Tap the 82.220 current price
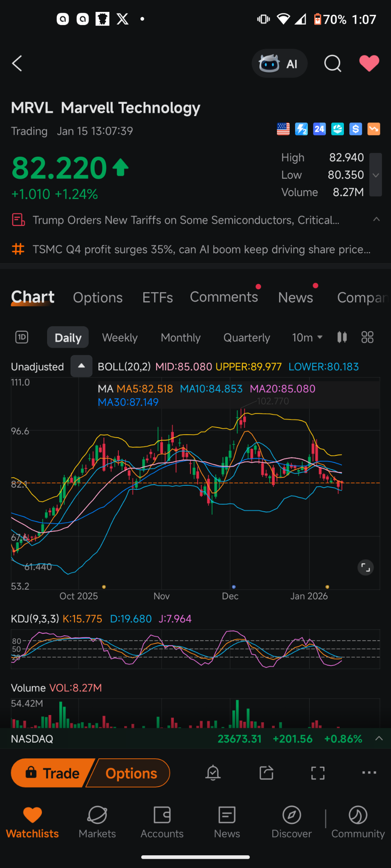The image size is (391, 868). pyautogui.click(x=59, y=168)
